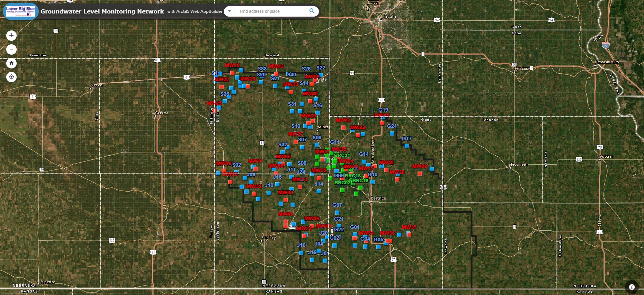Open the search source dropdown arrow
This screenshot has width=644, height=295.
(229, 11)
